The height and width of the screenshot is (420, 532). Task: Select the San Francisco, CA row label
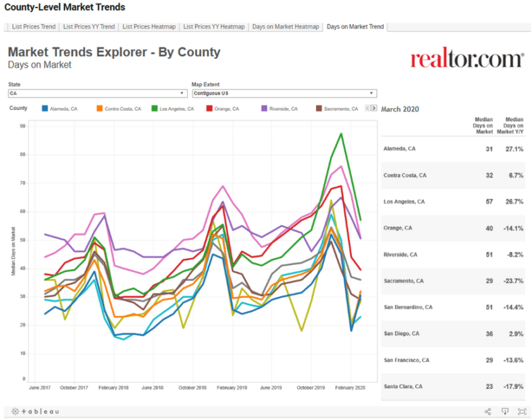coord(407,360)
